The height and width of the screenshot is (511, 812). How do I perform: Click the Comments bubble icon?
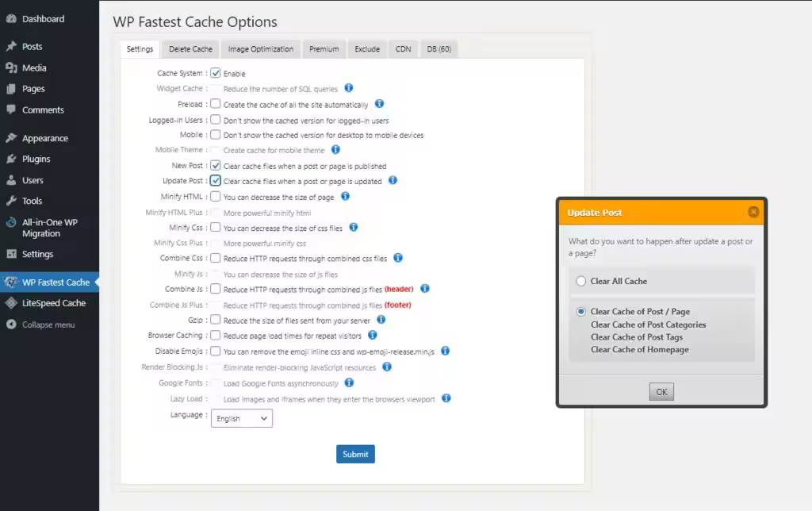pyautogui.click(x=11, y=109)
